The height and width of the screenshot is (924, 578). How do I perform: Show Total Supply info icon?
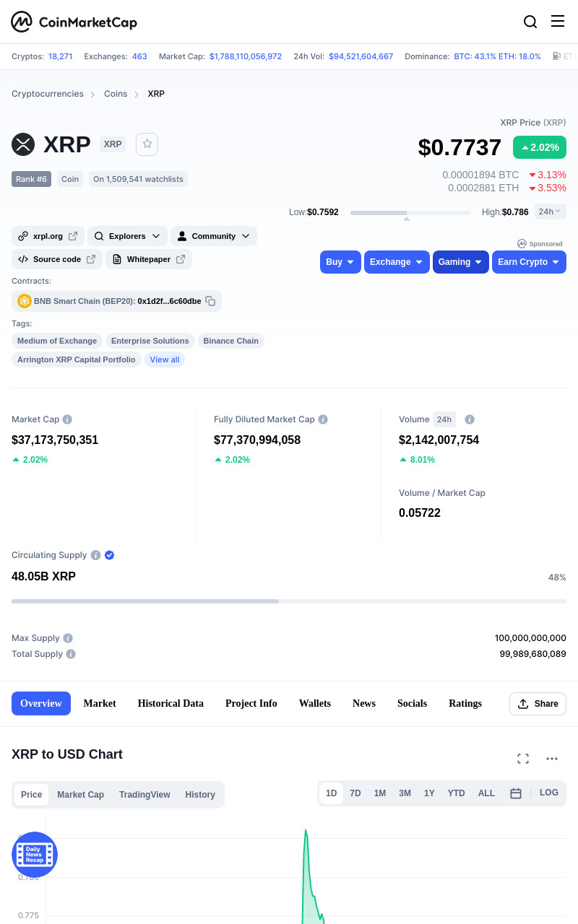coord(71,654)
